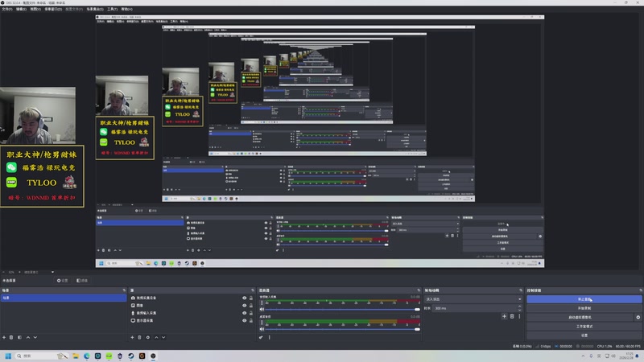Screen dimensions: 644x362
Task: Hide the display capture source
Action: click(245, 320)
